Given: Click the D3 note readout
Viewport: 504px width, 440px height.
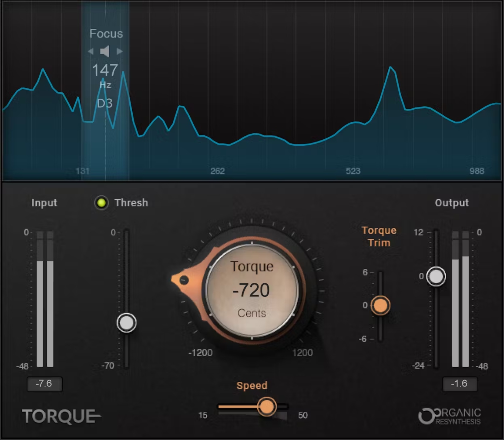Looking at the screenshot, I should point(105,103).
